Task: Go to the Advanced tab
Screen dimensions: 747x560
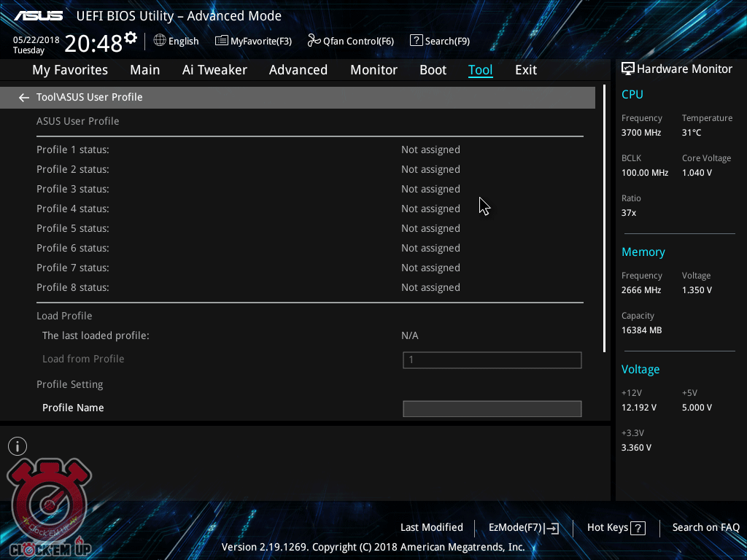Action: (x=298, y=70)
